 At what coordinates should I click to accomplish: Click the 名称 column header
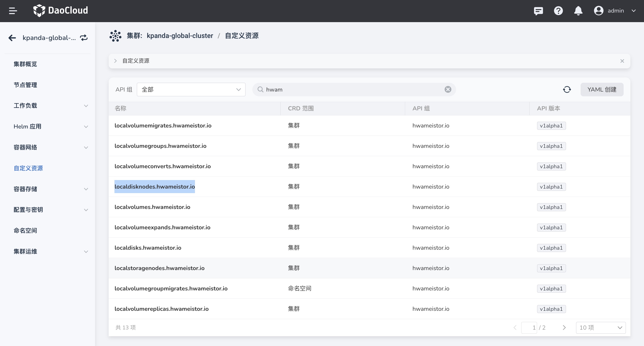[x=120, y=108]
